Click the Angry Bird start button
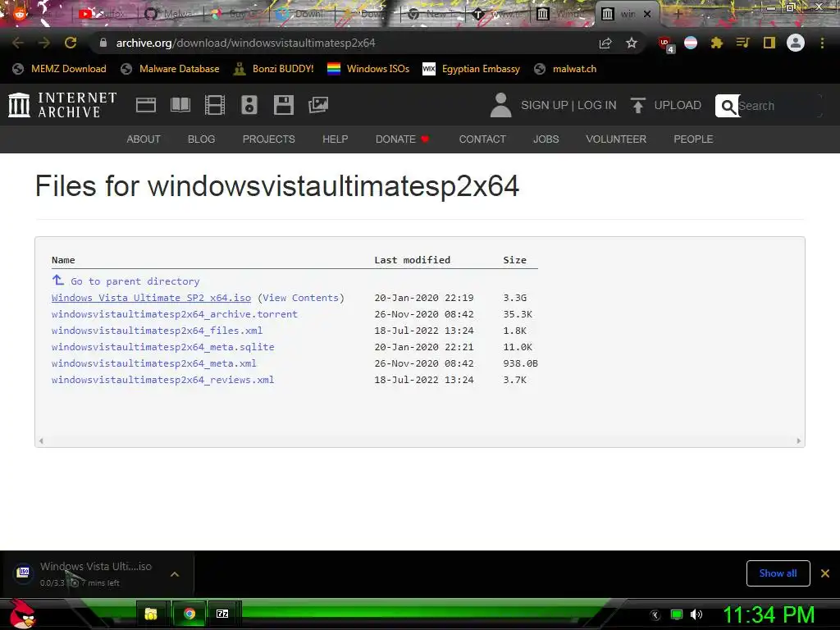The height and width of the screenshot is (630, 840). tap(21, 614)
